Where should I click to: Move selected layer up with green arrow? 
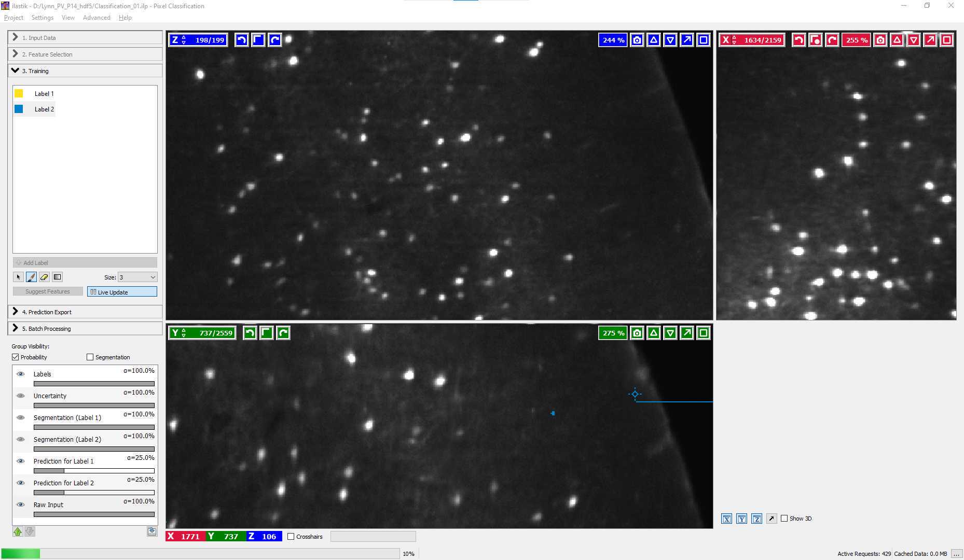18,531
